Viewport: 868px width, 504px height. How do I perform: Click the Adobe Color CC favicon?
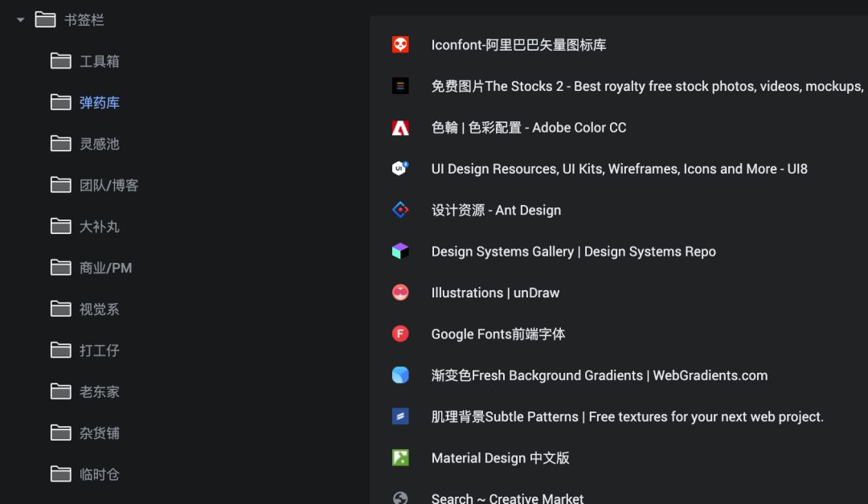400,127
